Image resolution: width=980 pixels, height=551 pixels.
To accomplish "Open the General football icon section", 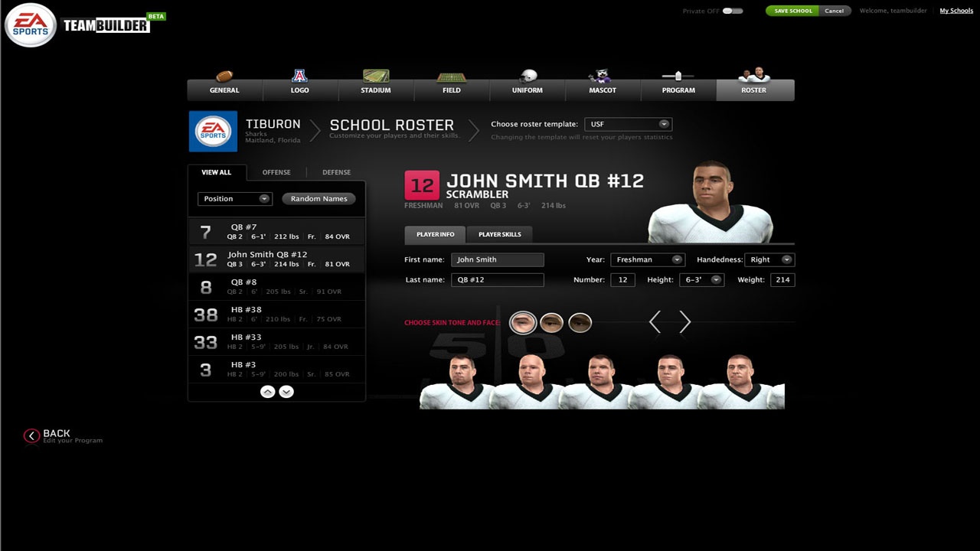I will (x=224, y=77).
